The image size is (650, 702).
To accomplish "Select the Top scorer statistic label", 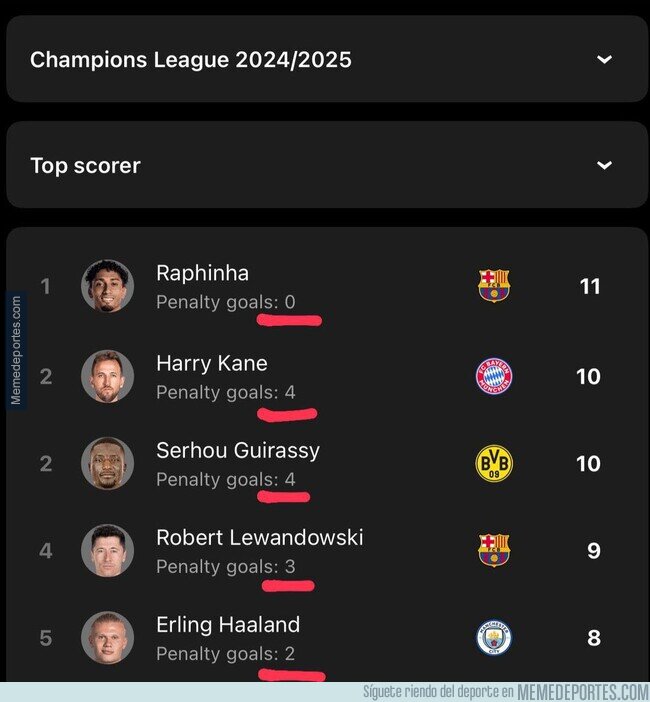I will (x=86, y=165).
